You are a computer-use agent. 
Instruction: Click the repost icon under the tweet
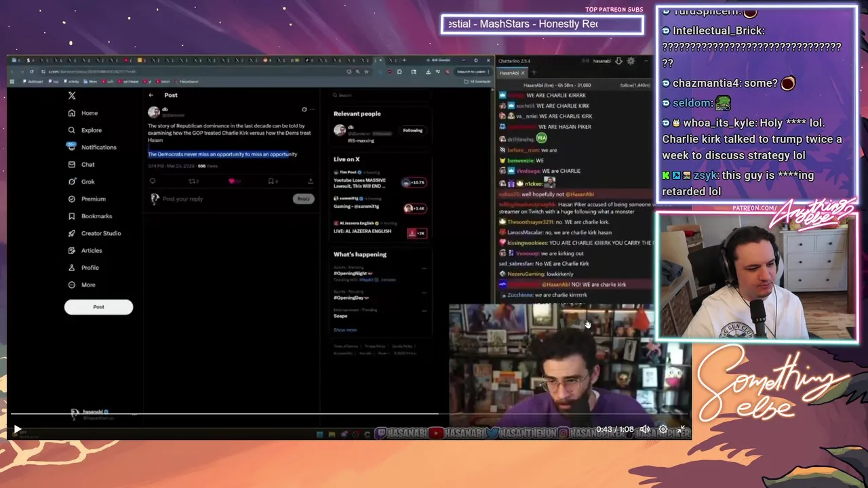tap(192, 182)
